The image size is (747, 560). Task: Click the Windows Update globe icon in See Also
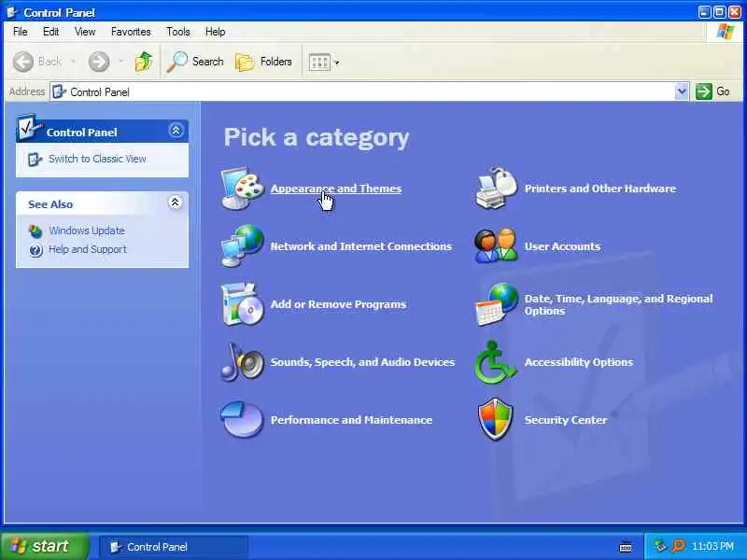click(35, 231)
